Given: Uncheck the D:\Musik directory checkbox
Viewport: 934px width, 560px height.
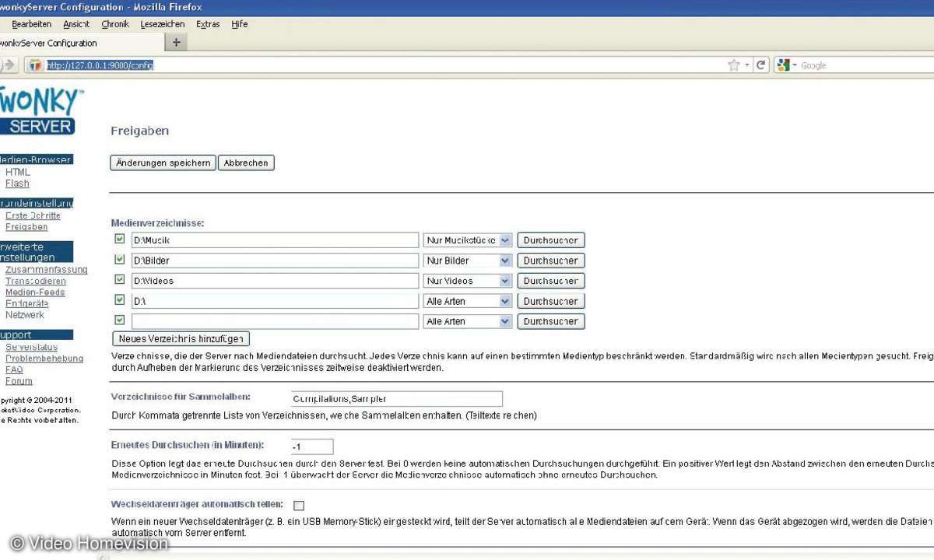Looking at the screenshot, I should (x=120, y=239).
